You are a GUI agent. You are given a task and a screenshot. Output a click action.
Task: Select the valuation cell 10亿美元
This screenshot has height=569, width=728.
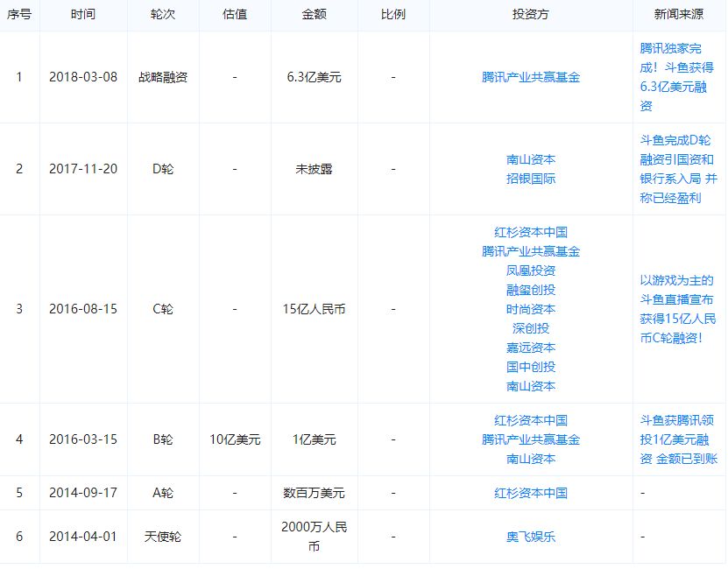point(235,439)
